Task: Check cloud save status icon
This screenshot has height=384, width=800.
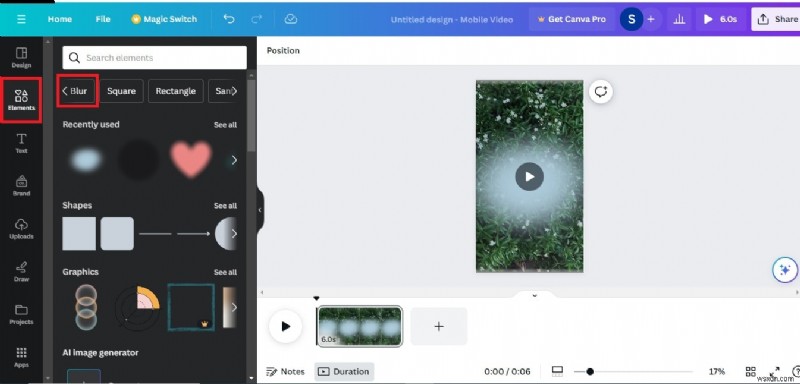Action: coord(291,19)
